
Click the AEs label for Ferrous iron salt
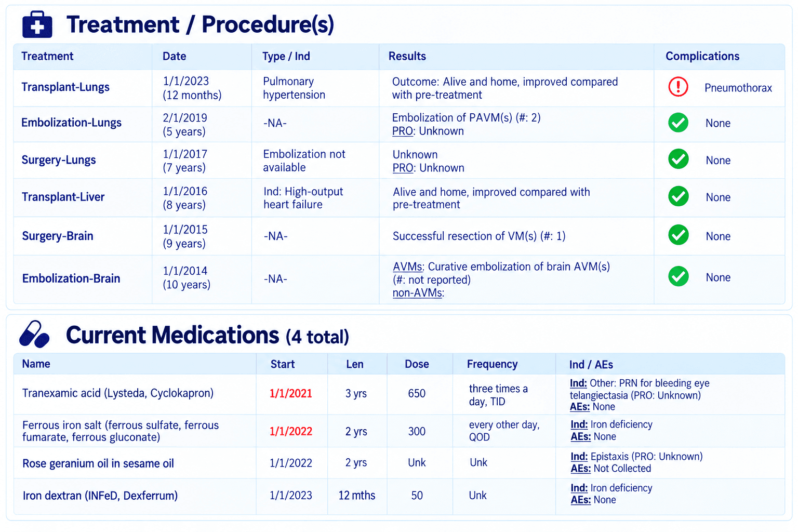(581, 437)
